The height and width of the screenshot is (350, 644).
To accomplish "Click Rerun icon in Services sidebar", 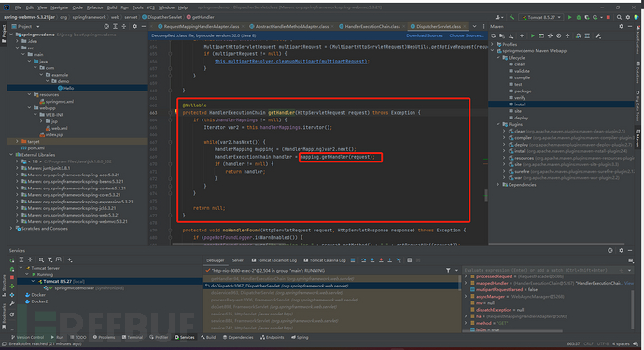I will (x=12, y=260).
